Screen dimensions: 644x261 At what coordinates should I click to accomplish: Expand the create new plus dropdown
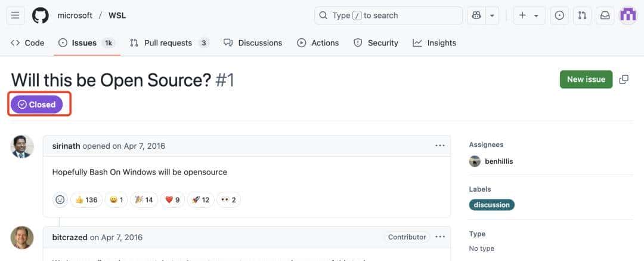point(528,16)
